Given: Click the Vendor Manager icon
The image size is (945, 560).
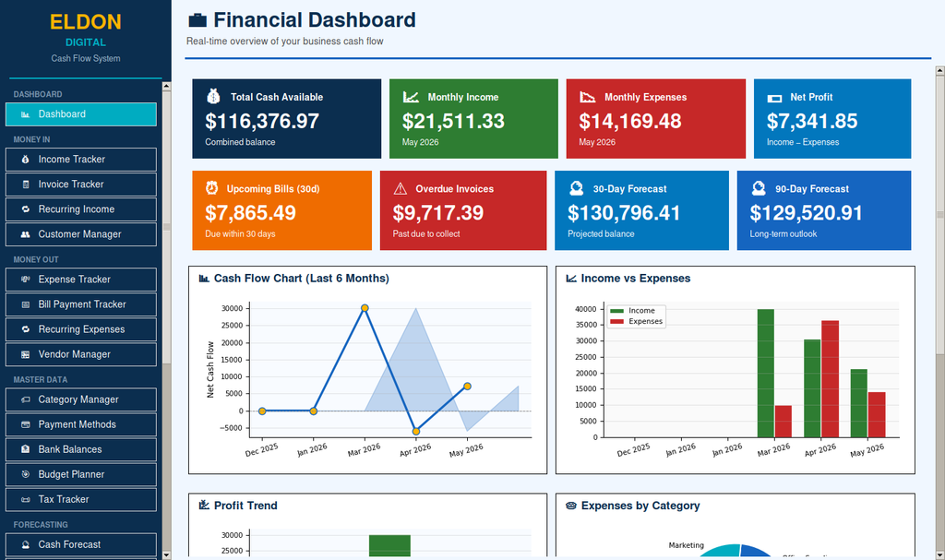Looking at the screenshot, I should 25,355.
